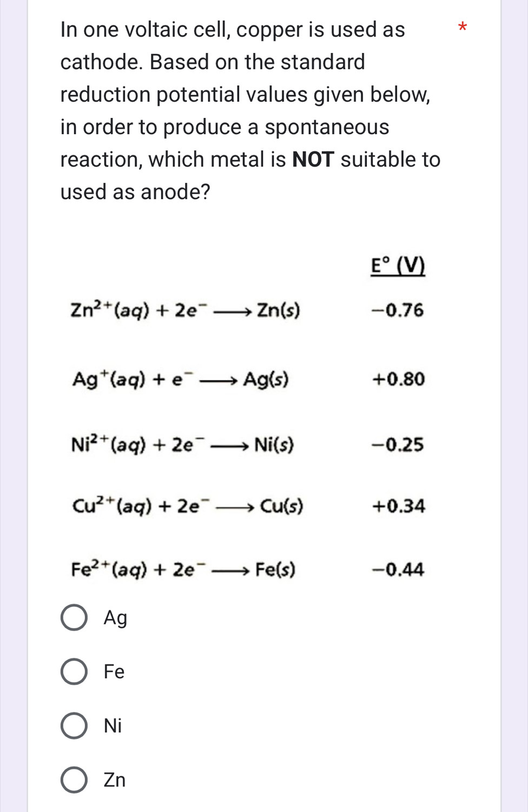This screenshot has width=528, height=812.
Task: Select the Zn radio button
Action: [74, 780]
